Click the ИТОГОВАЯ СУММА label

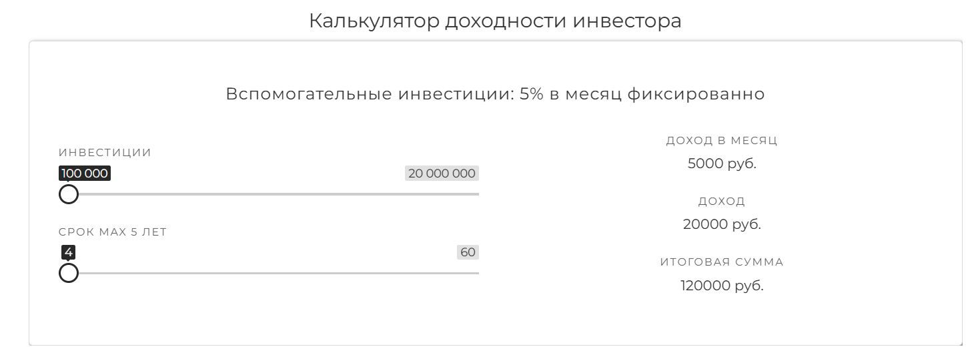(722, 262)
